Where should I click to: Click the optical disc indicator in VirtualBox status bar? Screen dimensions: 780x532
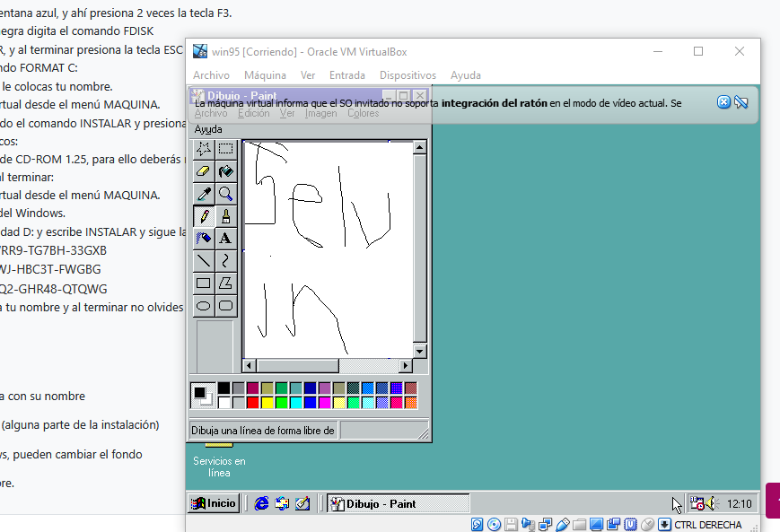coord(494,525)
